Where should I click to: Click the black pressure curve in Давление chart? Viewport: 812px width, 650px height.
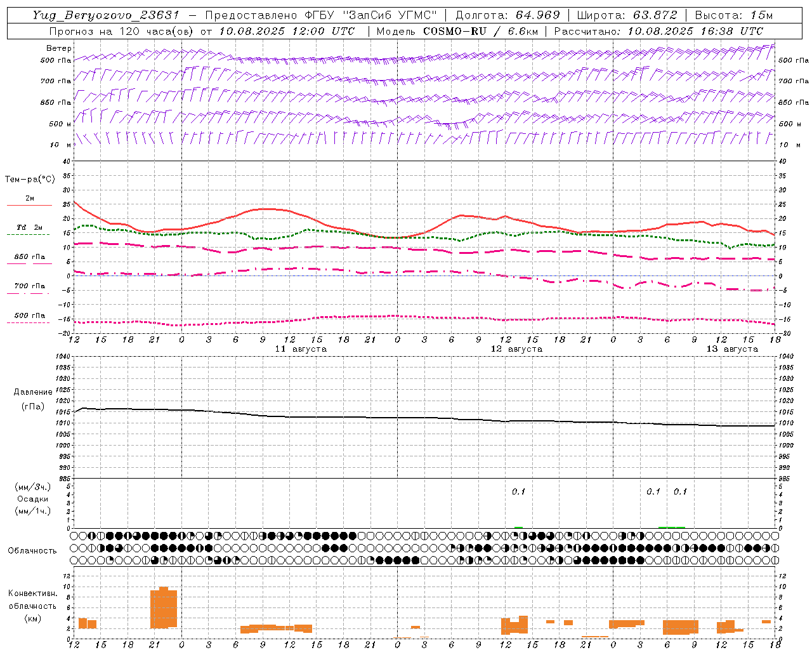click(424, 418)
